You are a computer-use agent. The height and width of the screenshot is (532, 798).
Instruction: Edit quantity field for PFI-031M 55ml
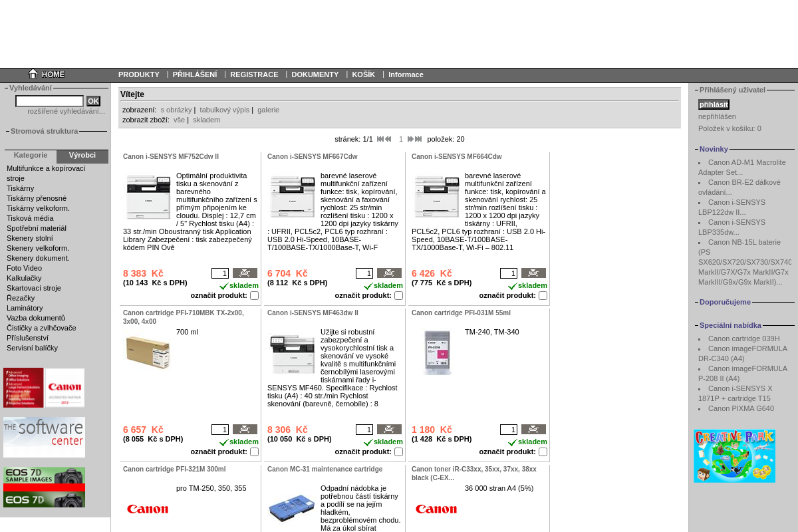pyautogui.click(x=509, y=430)
